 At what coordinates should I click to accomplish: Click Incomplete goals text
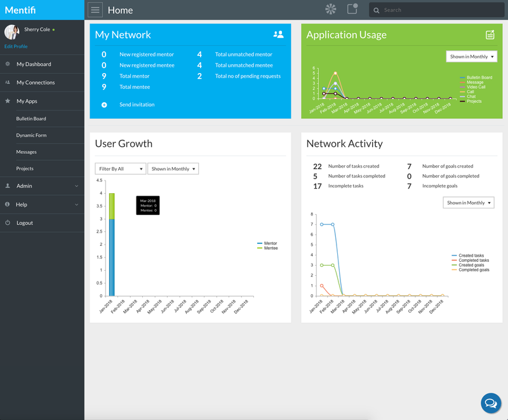coord(439,186)
